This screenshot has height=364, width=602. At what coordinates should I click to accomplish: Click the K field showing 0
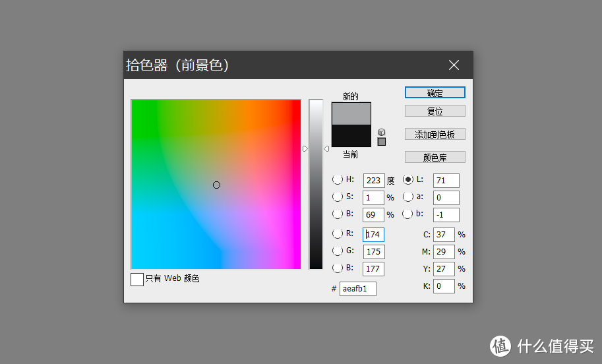pyautogui.click(x=444, y=286)
